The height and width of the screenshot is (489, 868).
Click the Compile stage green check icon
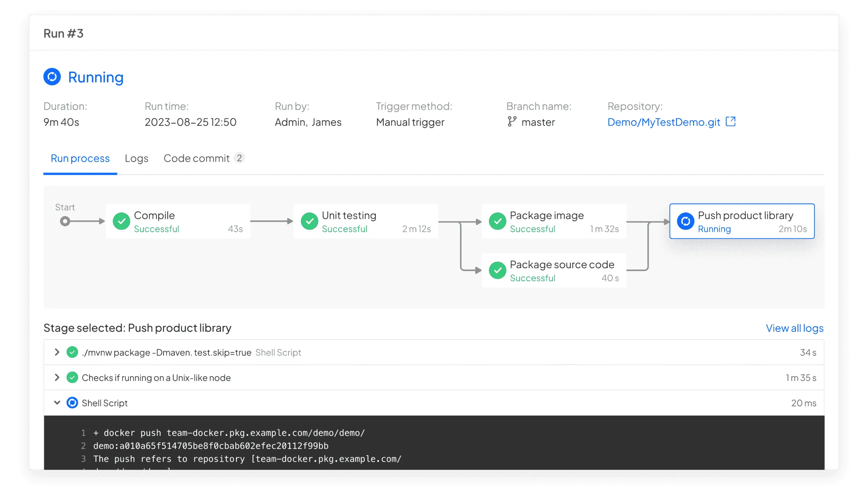tap(121, 221)
